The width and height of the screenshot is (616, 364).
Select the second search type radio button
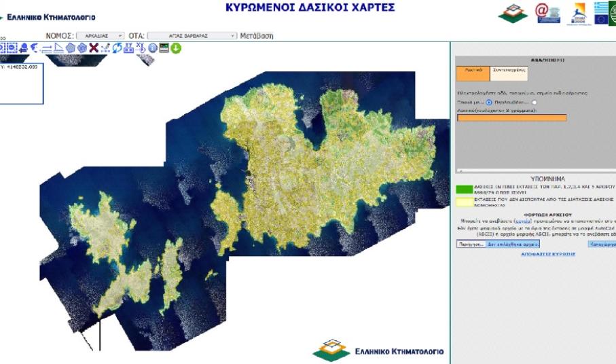pyautogui.click(x=535, y=102)
